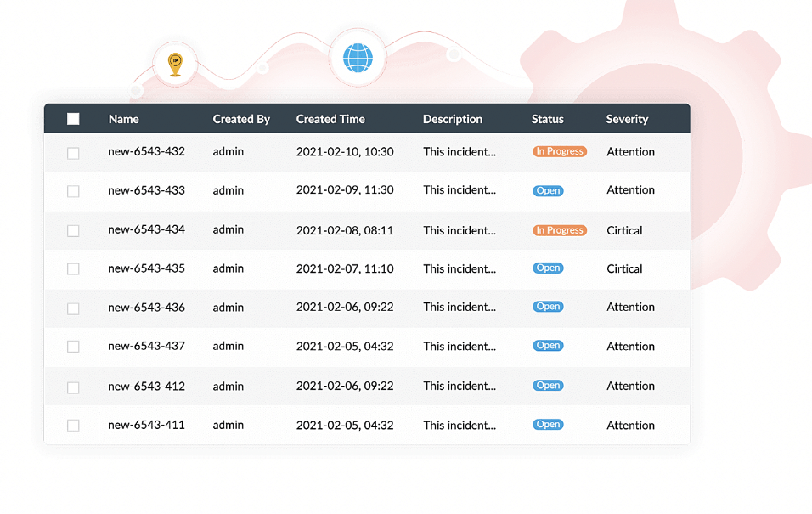The width and height of the screenshot is (812, 514).
Task: Click the Open badge for new-6543-436
Action: [548, 306]
